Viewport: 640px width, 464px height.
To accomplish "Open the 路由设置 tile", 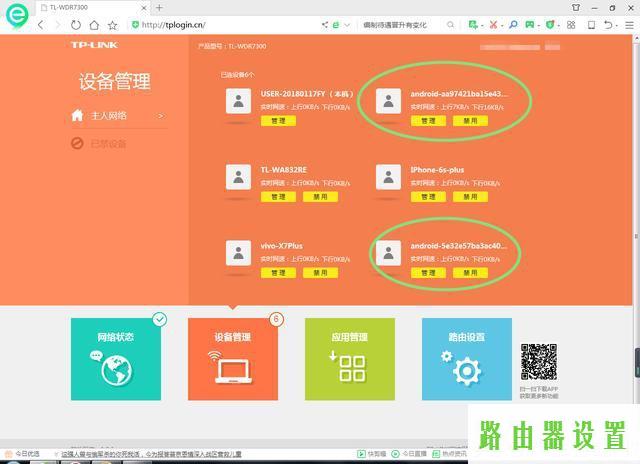I will 467,359.
